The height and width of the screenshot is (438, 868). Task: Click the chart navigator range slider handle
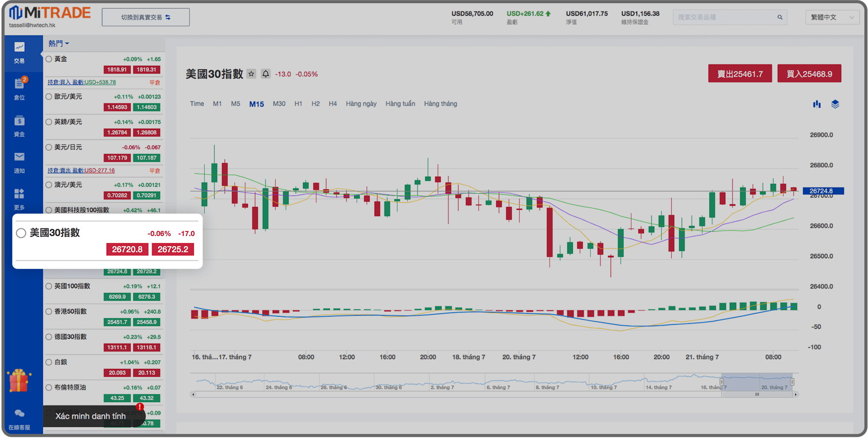coord(757,394)
